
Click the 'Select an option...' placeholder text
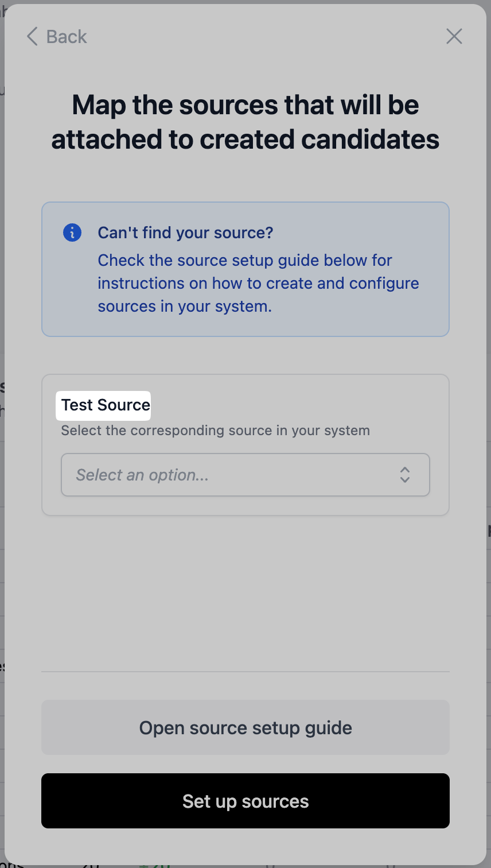point(142,475)
